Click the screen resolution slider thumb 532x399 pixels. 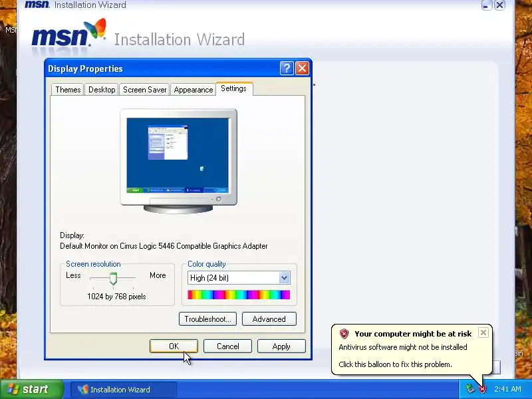113,279
